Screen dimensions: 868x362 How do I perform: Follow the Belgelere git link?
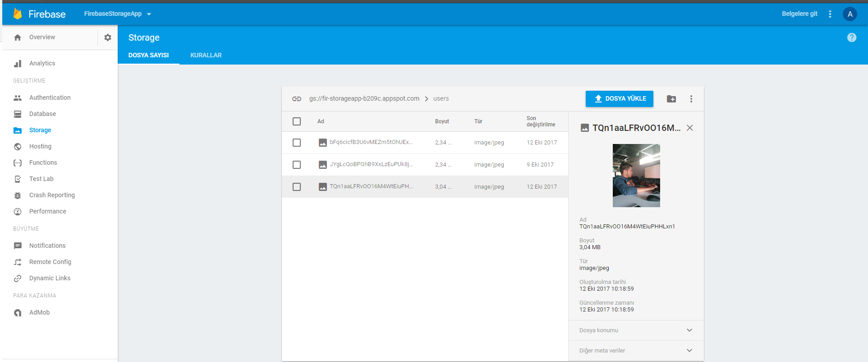(x=799, y=14)
